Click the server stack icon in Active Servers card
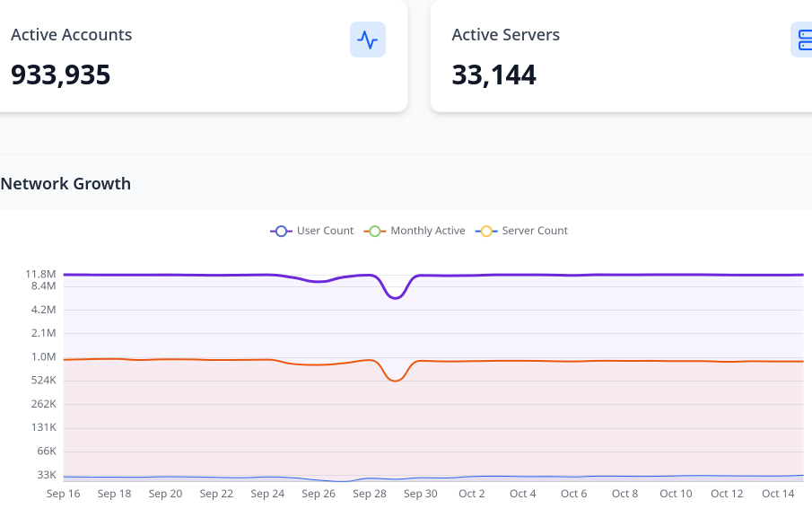 (x=803, y=39)
